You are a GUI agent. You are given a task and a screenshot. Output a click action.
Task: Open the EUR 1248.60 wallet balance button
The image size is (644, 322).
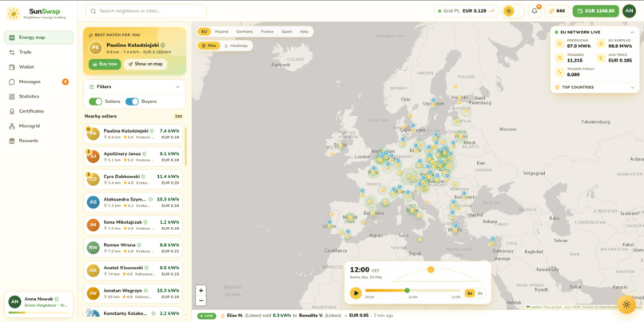pyautogui.click(x=595, y=11)
